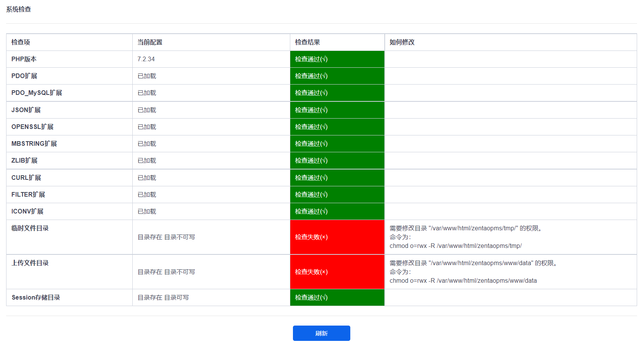Click 目录不可写 status in 上传文件目录 row
This screenshot has width=644, height=347.
click(x=179, y=272)
